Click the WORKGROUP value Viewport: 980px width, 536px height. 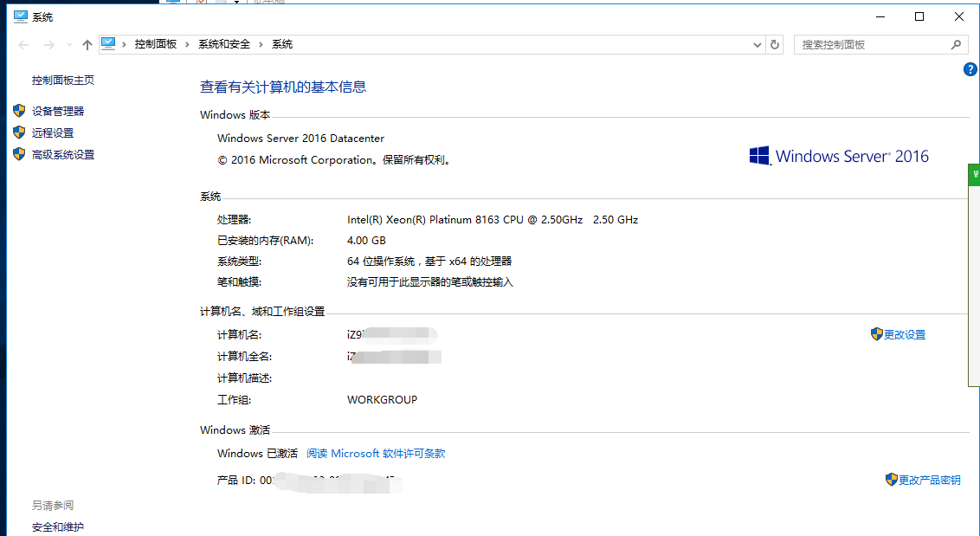point(382,400)
